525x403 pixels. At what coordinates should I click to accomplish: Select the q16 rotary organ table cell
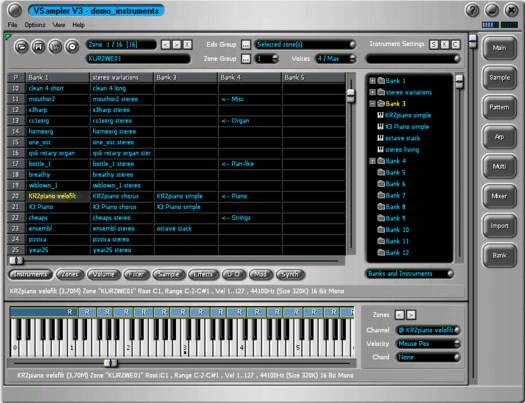click(x=58, y=153)
